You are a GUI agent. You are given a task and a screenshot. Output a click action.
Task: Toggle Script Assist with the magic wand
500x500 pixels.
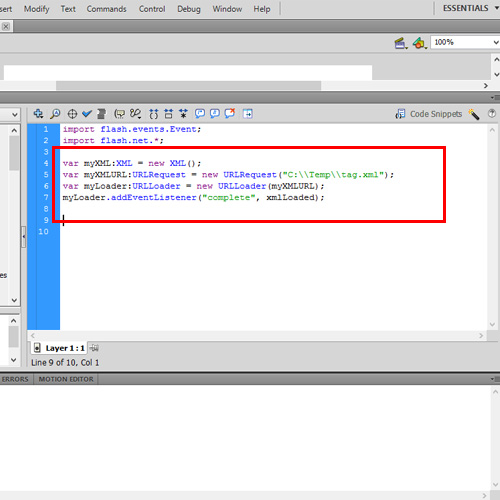coord(474,114)
